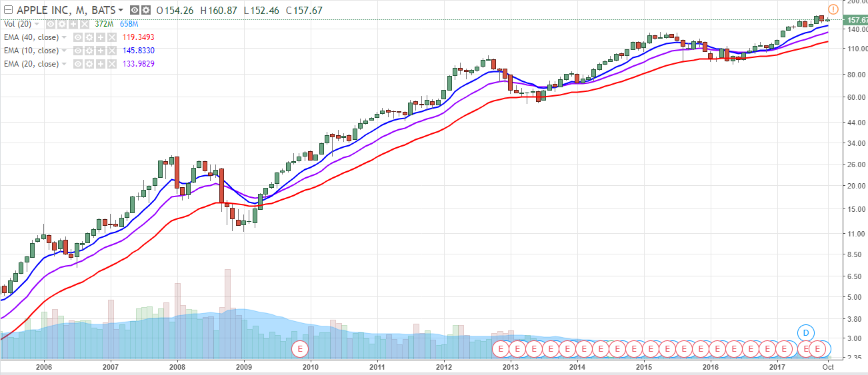This screenshot has height=375, width=868.
Task: Open settings gear for the APPLE INC series
Action: 146,10
